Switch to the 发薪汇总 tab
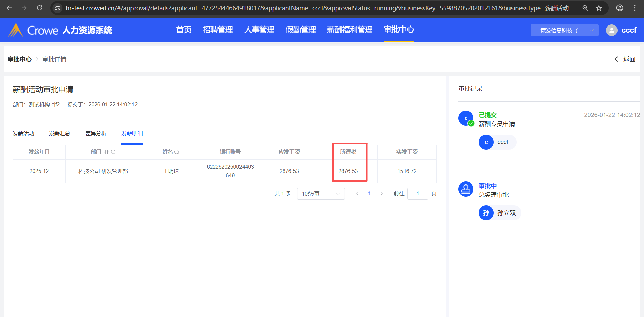This screenshot has height=317, width=644. pyautogui.click(x=60, y=134)
